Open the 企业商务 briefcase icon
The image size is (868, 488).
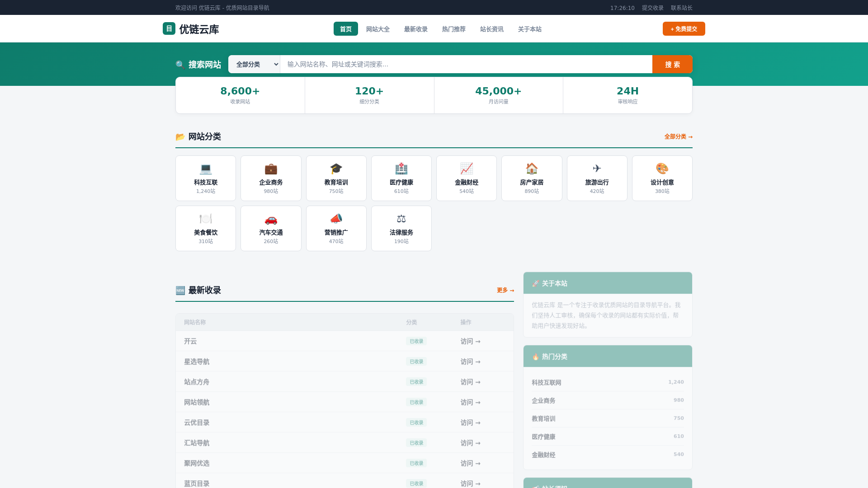(271, 169)
